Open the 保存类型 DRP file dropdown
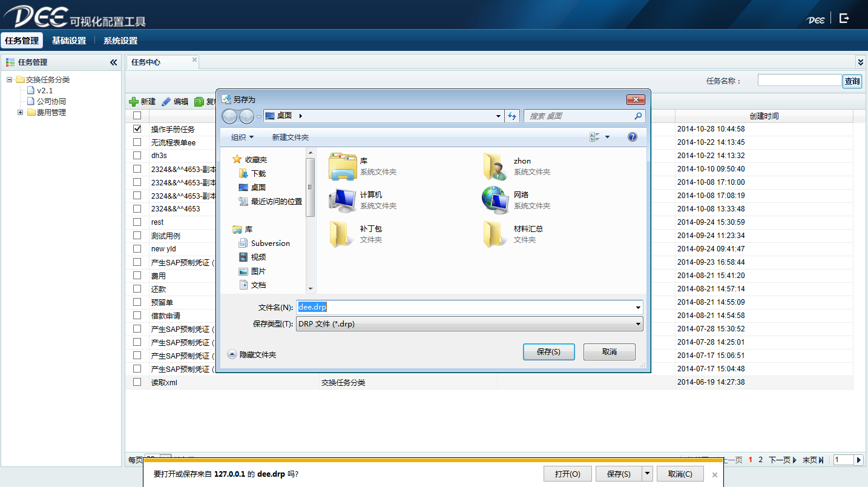This screenshot has width=868, height=487. click(470, 324)
